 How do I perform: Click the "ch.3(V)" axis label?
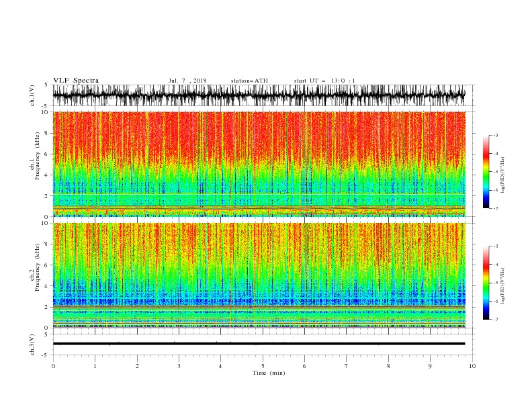coord(32,345)
